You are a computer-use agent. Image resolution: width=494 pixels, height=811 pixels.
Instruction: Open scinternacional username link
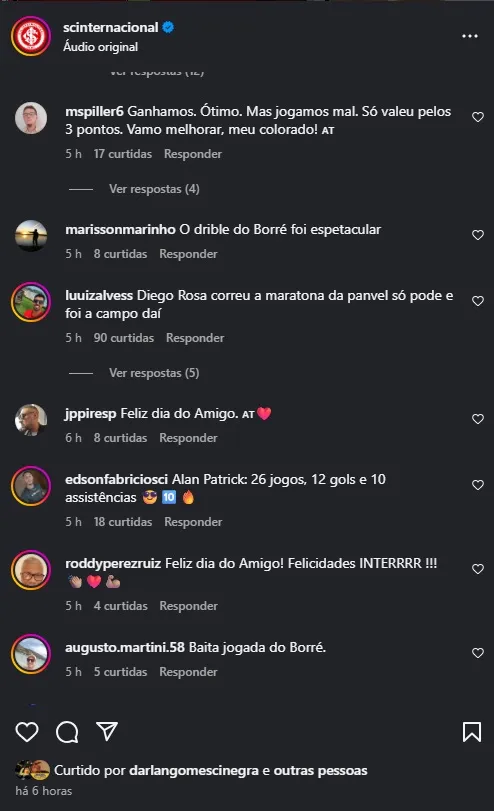pos(111,27)
